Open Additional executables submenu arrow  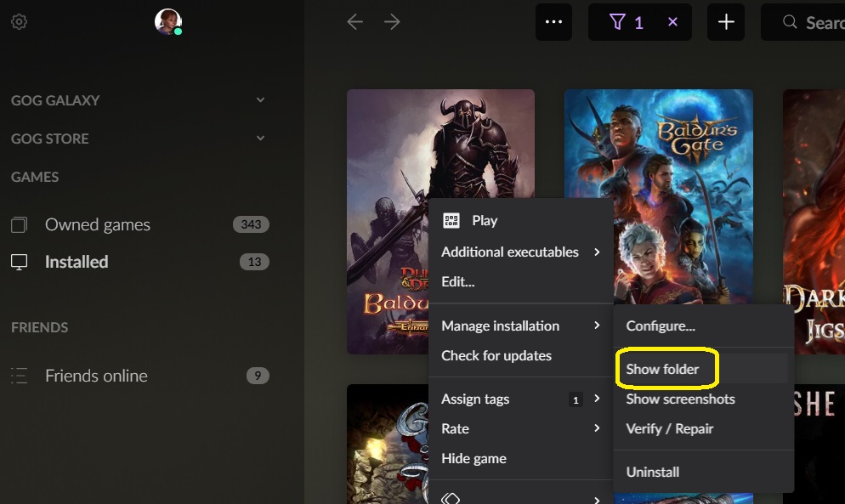click(597, 252)
